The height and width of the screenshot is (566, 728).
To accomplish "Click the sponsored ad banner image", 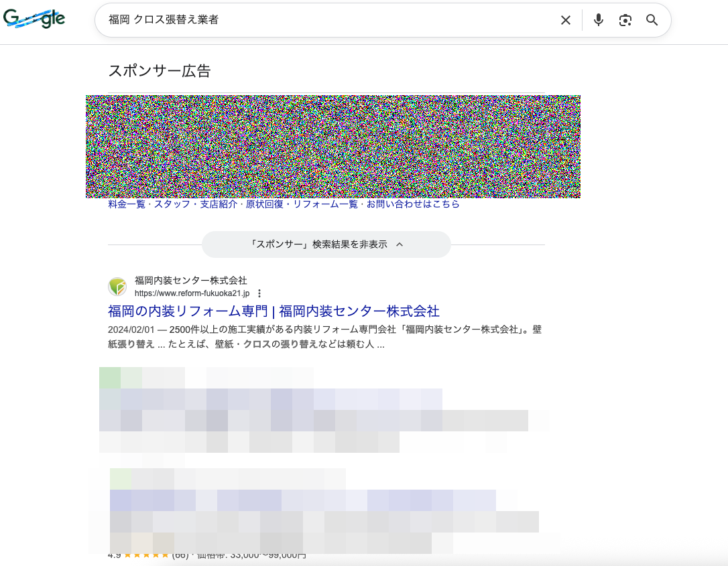I will click(x=333, y=146).
